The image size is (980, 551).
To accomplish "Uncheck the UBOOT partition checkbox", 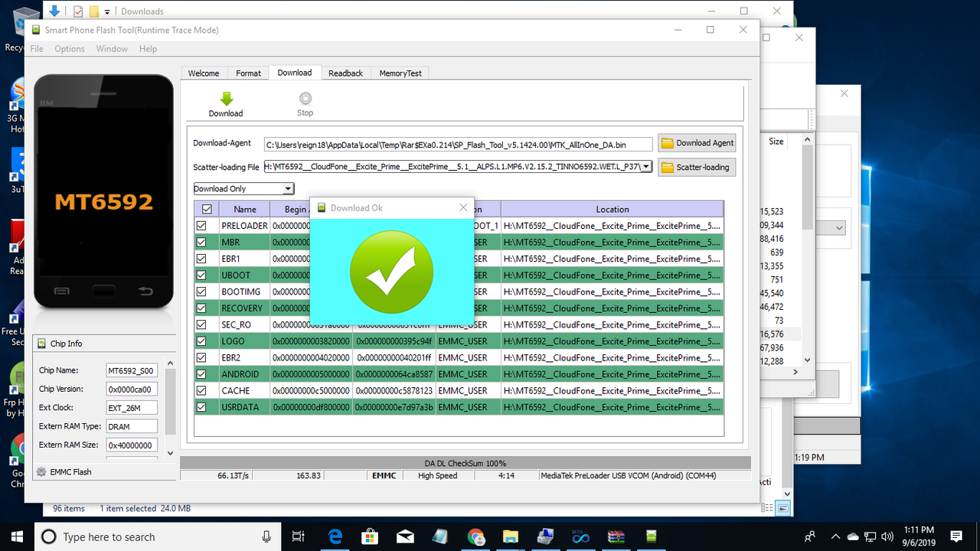I will click(x=201, y=275).
